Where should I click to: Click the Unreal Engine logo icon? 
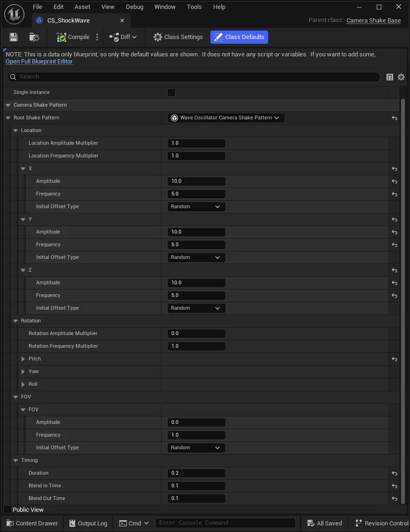(14, 14)
